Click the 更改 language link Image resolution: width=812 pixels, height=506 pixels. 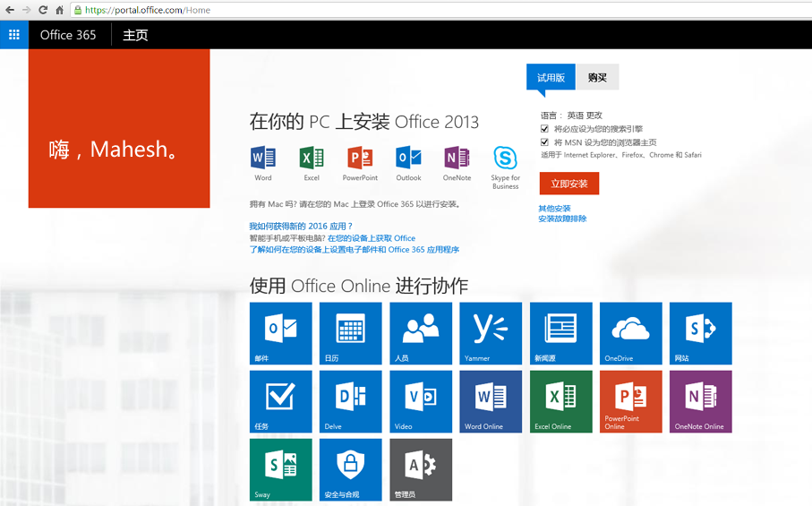[594, 115]
